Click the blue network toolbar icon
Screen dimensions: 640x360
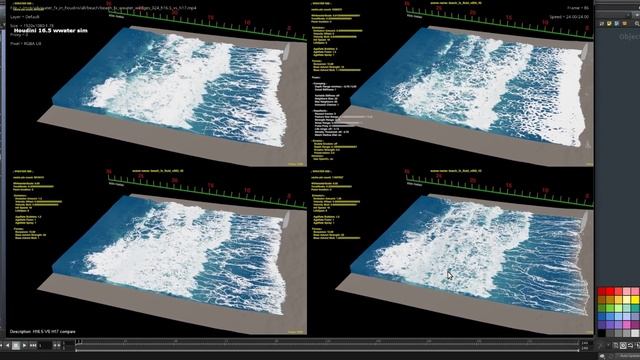pos(616,24)
